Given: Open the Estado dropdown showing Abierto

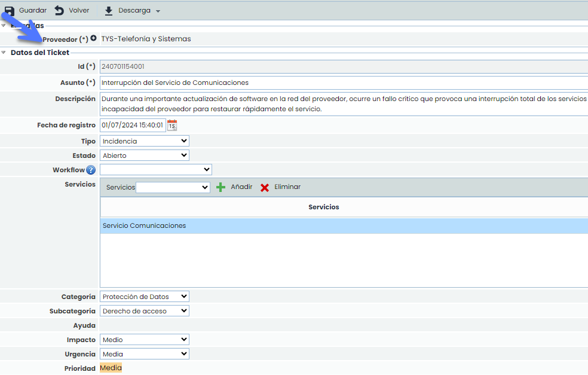Looking at the screenshot, I should 145,156.
